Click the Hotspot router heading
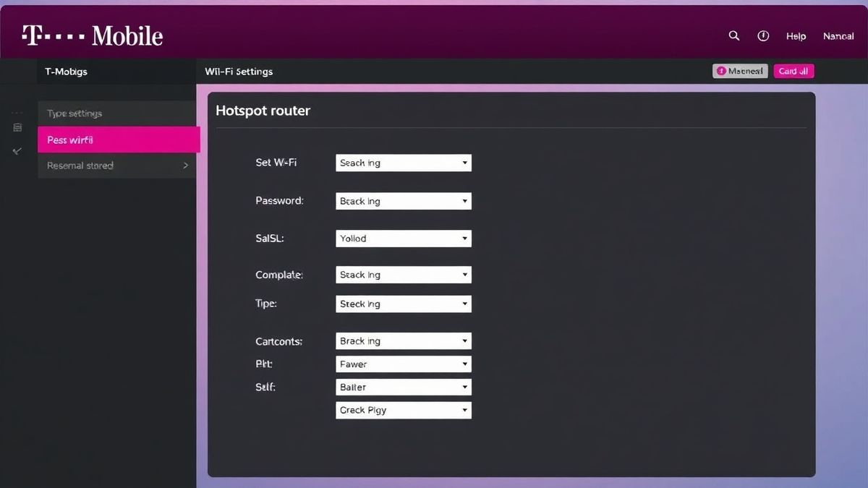This screenshot has width=868, height=488. pos(263,111)
